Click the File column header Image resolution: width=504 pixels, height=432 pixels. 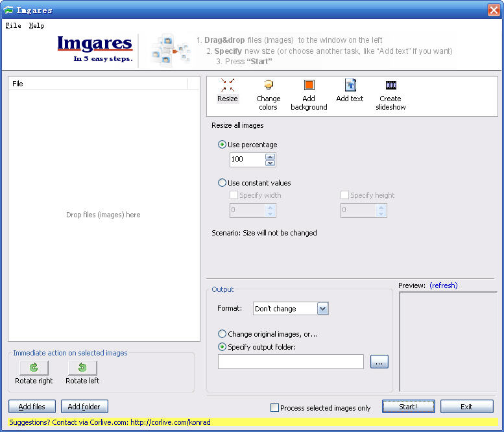pyautogui.click(x=98, y=84)
